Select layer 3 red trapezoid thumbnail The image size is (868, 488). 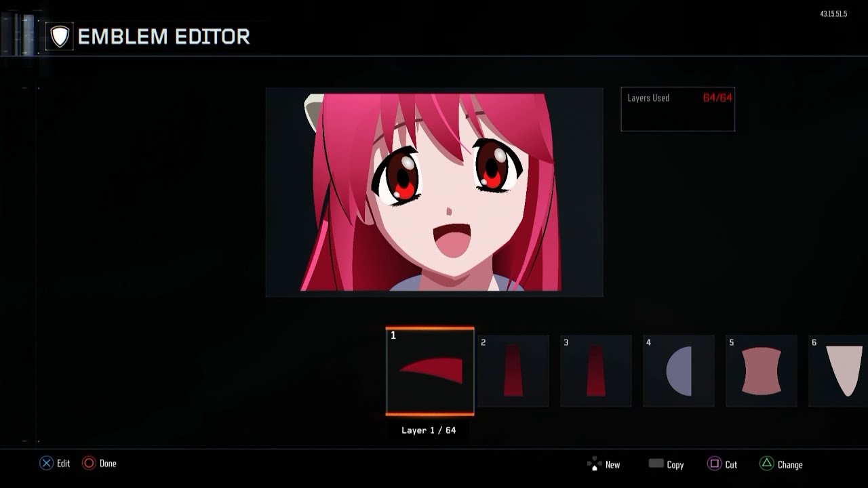point(596,371)
